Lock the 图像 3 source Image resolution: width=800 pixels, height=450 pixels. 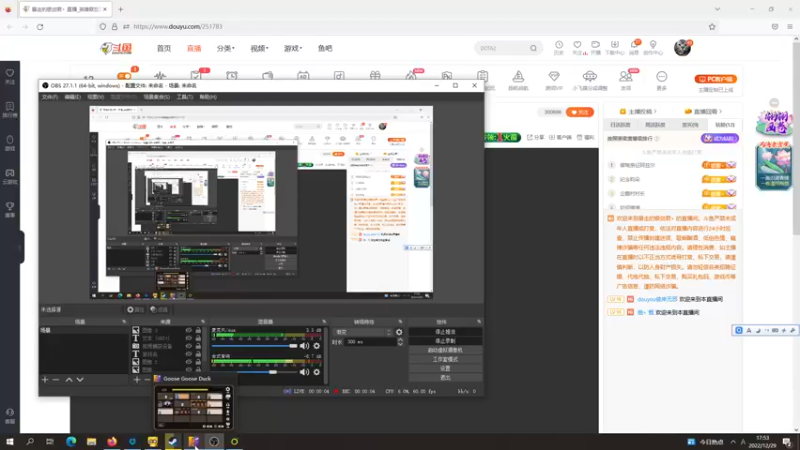point(198,331)
